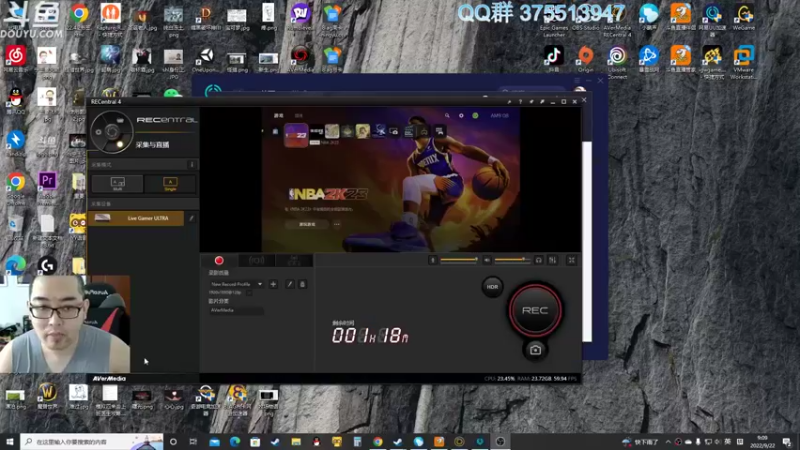The width and height of the screenshot is (800, 450).
Task: Open Chrome from the taskbar
Action: tap(378, 442)
